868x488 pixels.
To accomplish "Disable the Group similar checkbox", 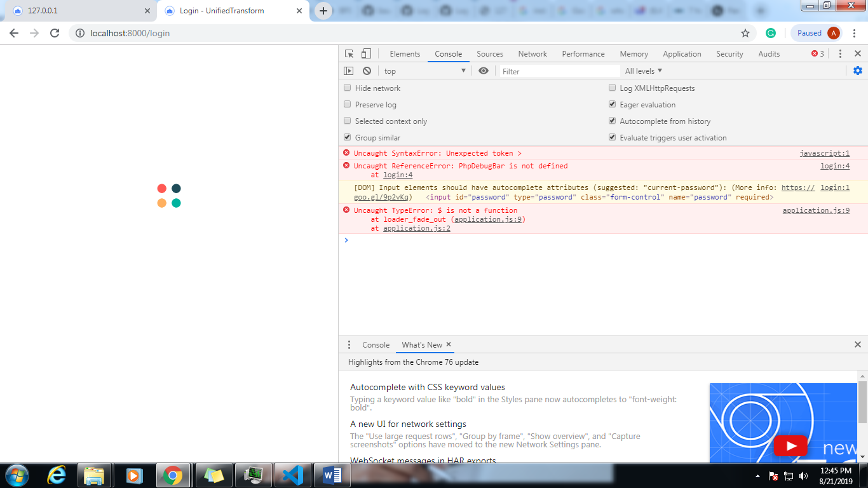I will [x=347, y=137].
